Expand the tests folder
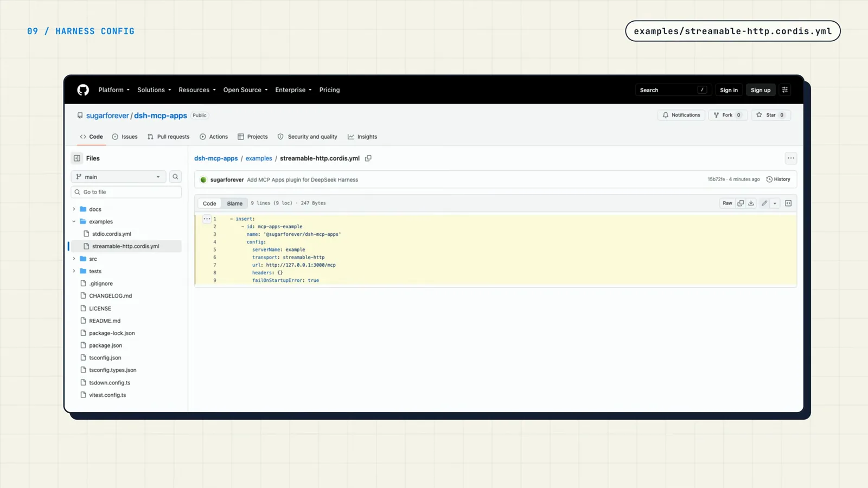 pyautogui.click(x=74, y=271)
